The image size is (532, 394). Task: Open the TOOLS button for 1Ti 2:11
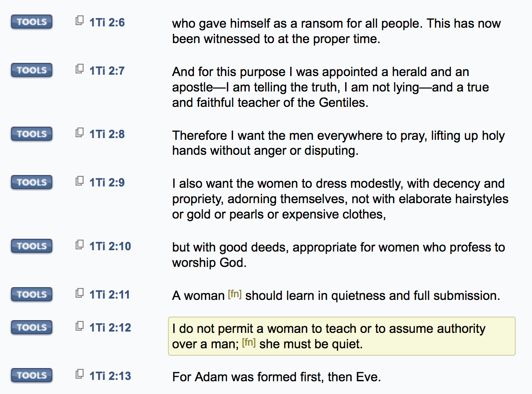pyautogui.click(x=32, y=294)
